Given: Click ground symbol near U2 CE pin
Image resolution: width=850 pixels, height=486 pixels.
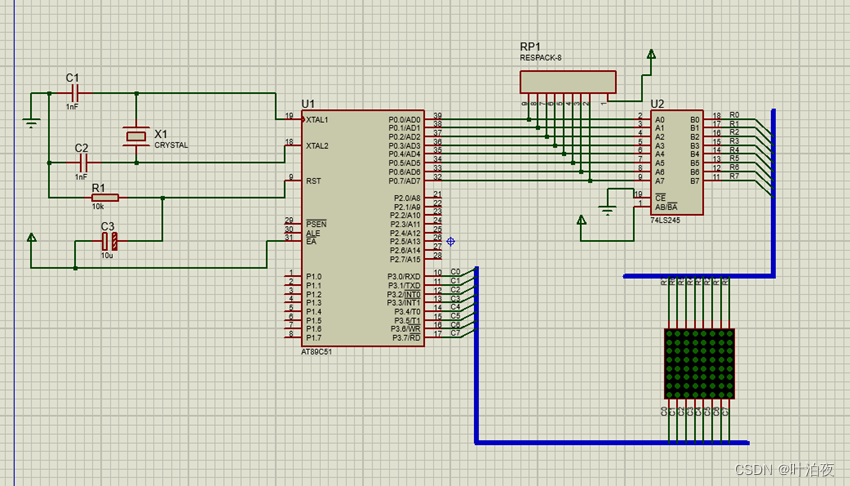Looking at the screenshot, I should pos(608,210).
